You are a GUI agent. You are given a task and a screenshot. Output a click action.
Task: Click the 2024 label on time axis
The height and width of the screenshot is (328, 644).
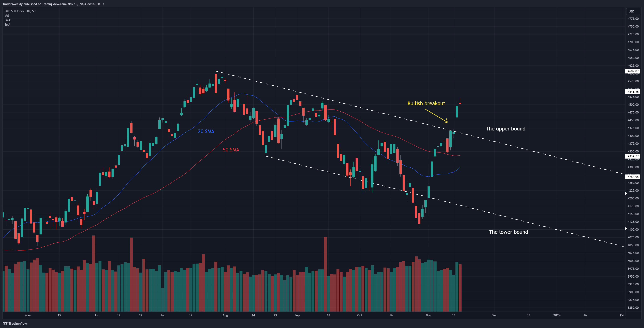(557, 315)
